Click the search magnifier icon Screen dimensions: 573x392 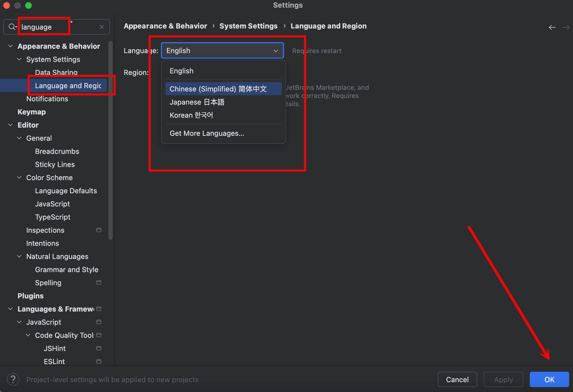(12, 27)
